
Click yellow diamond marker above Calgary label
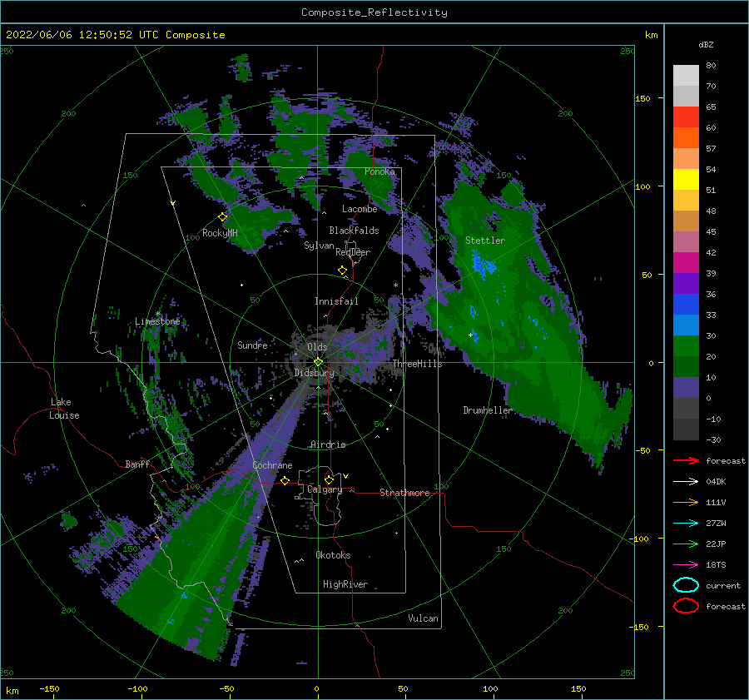pos(329,479)
